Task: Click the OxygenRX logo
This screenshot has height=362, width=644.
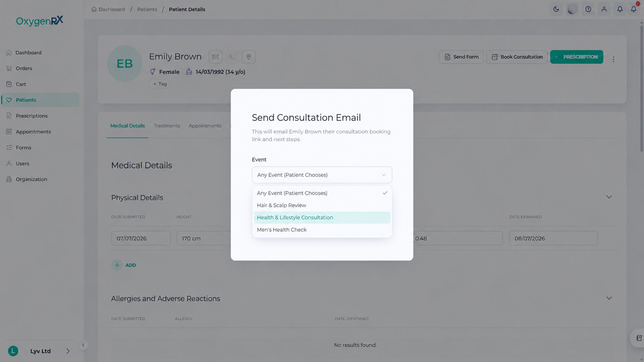Action: 40,21
